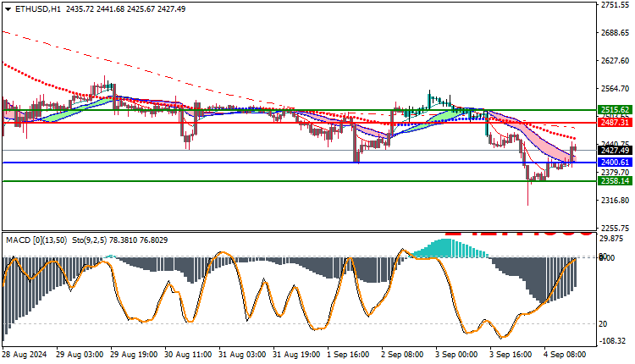Select the green 2515.62 price level label
This screenshot has width=635, height=364.
point(615,110)
